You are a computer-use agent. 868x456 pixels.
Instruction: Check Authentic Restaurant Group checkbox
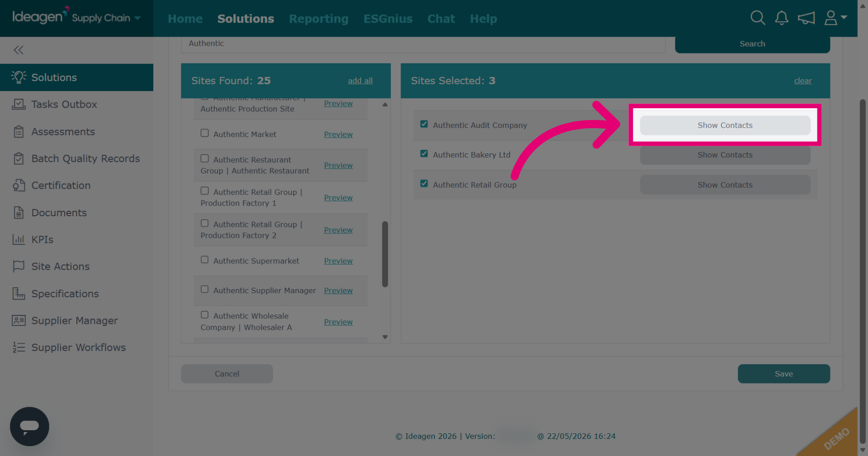pos(205,158)
